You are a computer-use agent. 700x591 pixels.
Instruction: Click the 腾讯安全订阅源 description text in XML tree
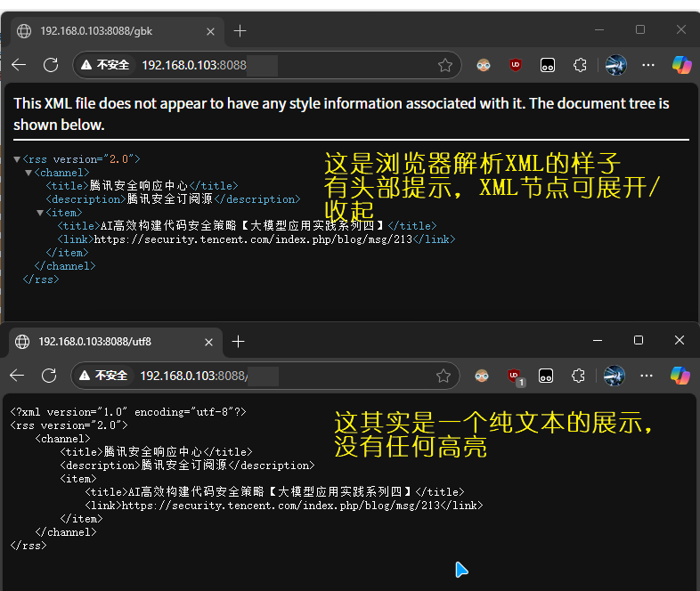point(169,199)
